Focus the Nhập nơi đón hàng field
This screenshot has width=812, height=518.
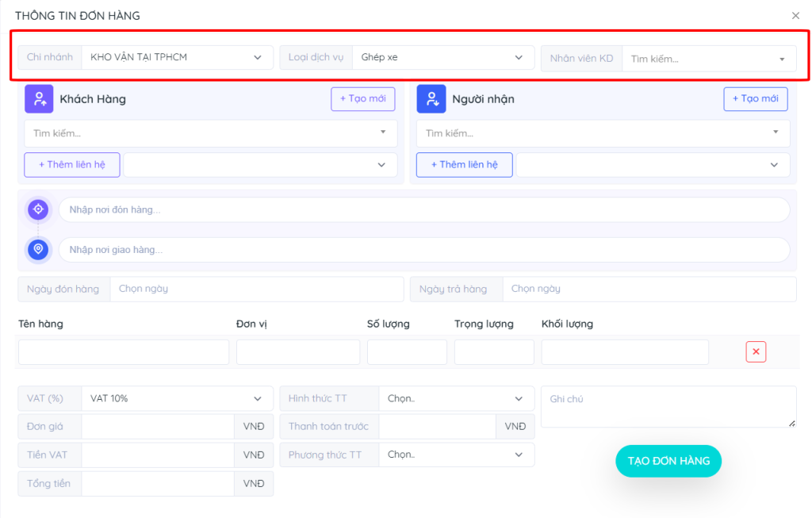point(423,209)
